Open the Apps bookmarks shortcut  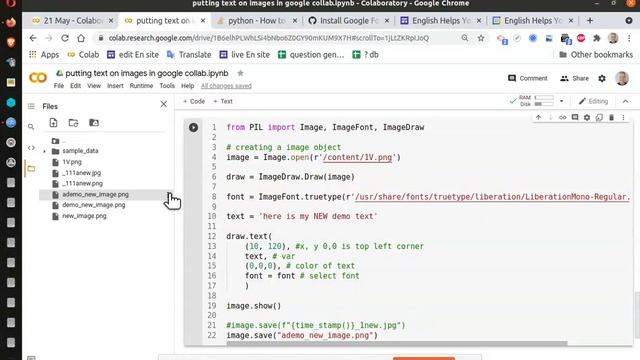(x=44, y=55)
